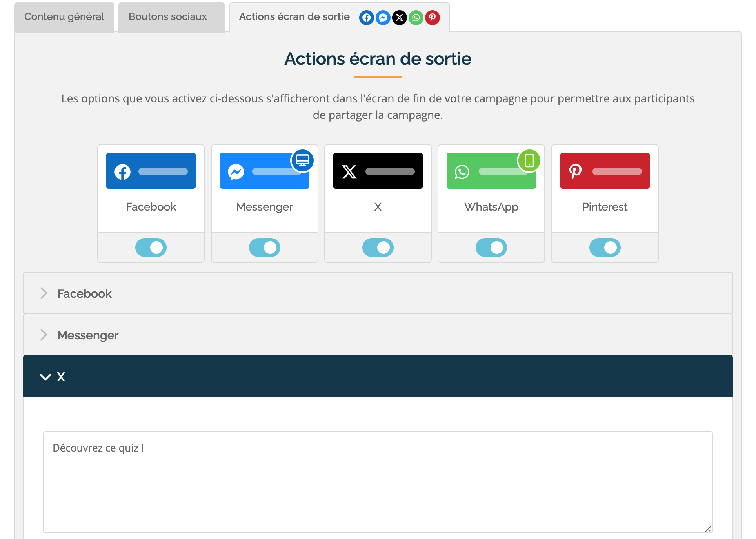Expand the Messenger accordion section
The width and height of the screenshot is (756, 539).
tap(378, 335)
